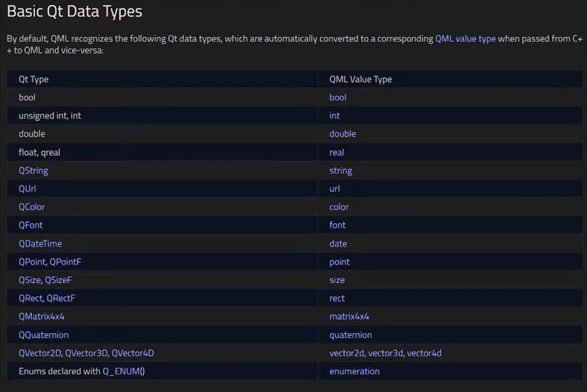Viewport: 587px width, 392px height.
Task: Open the QML value type link
Action: (465, 39)
